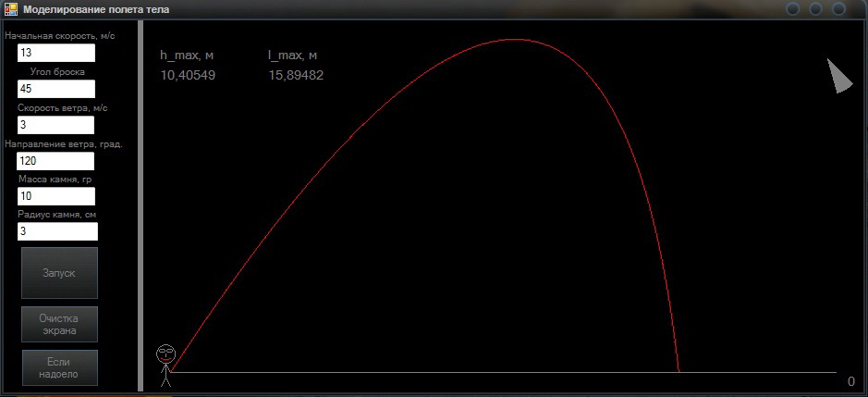Click the stone radius input under 'Радиус камня, см'
This screenshot has width=868, height=397.
click(57, 231)
